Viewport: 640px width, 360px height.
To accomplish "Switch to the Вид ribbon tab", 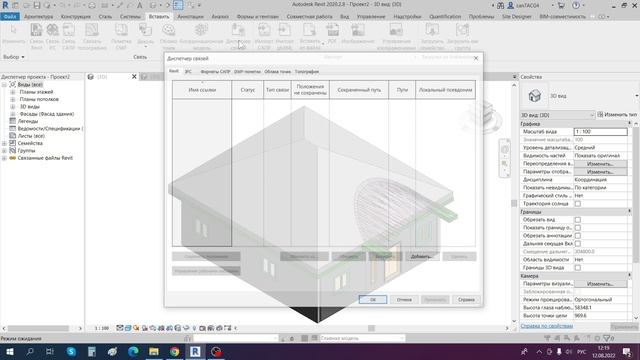I will [x=344, y=17].
